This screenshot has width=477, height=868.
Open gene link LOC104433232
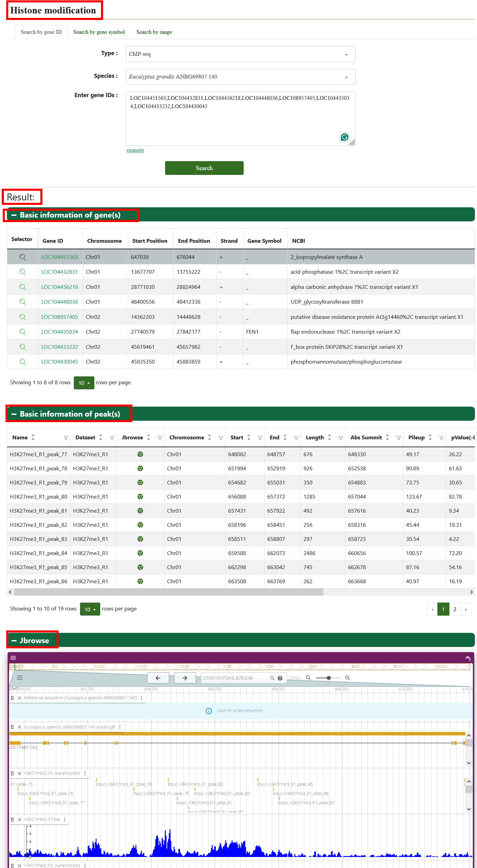[x=60, y=347]
